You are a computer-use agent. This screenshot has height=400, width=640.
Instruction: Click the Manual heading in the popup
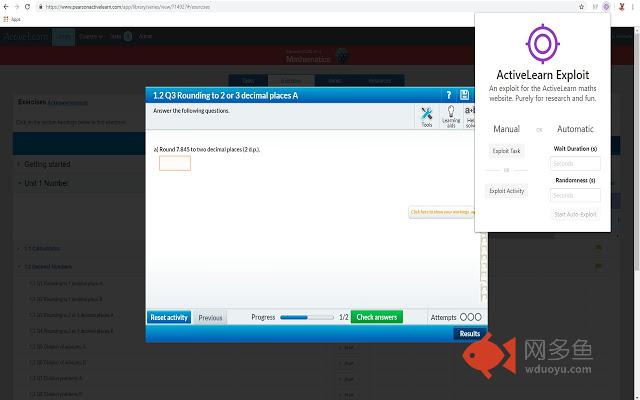pyautogui.click(x=507, y=129)
